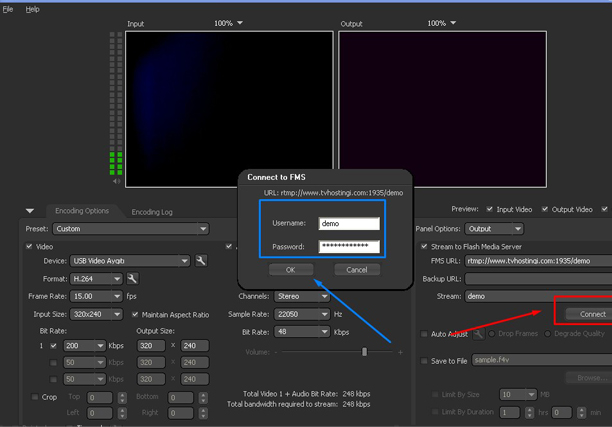Toggle Input Video preview checkbox
Screen dimensions: 612x427
click(489, 209)
